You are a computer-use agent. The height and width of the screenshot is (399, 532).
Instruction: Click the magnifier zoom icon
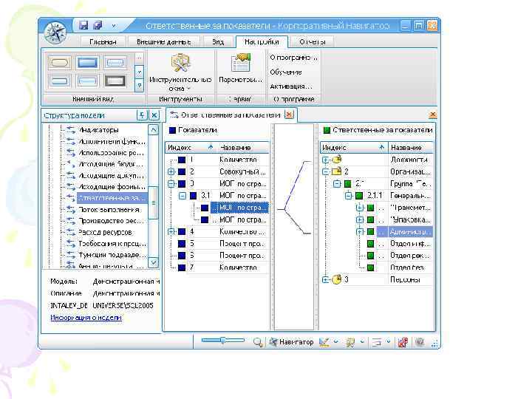258,342
